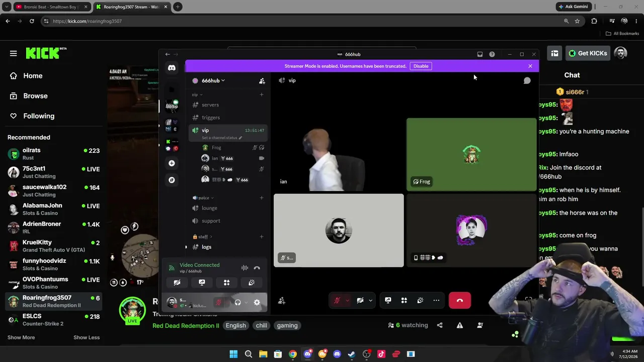Open Discover servers compass icon

point(172,179)
